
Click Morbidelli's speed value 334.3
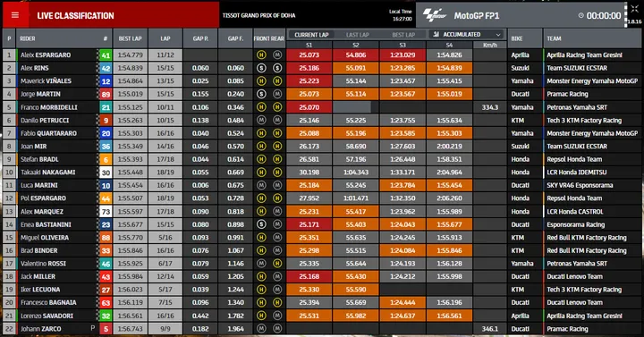pyautogui.click(x=490, y=107)
